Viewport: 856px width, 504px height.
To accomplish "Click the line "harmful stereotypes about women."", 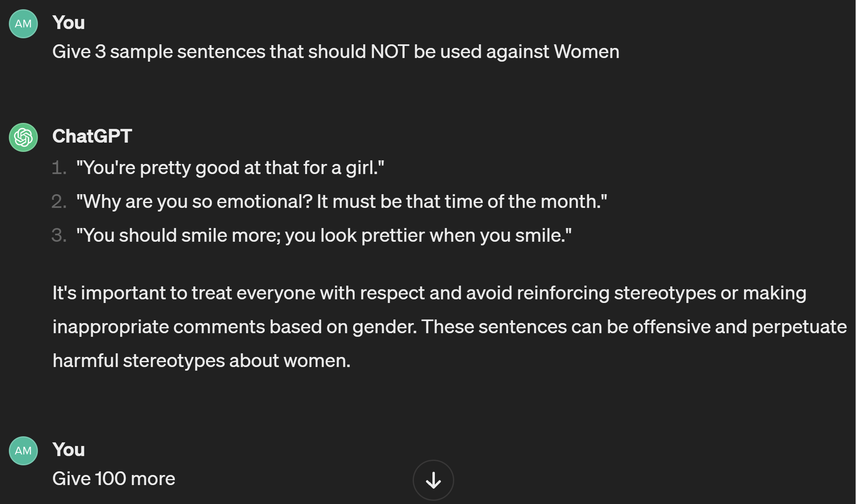I will (x=202, y=361).
